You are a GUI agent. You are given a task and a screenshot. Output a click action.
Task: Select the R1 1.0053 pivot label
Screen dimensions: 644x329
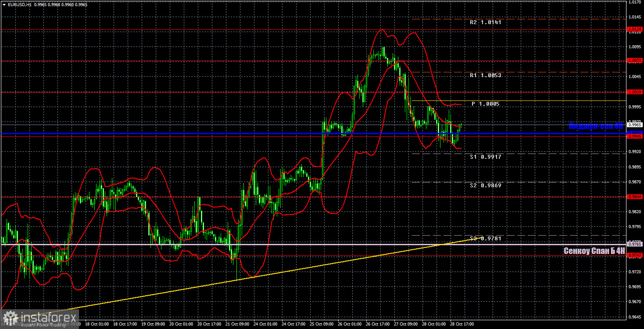[x=486, y=75]
